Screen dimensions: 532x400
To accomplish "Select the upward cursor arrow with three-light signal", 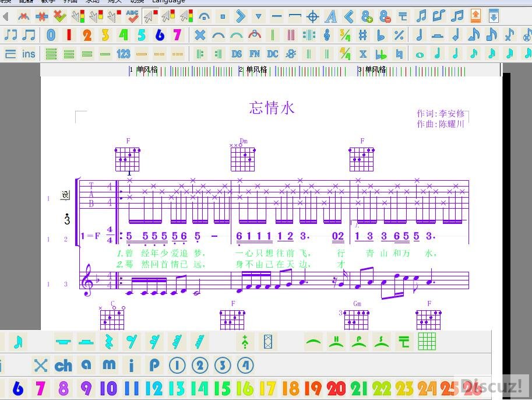I will pyautogui.click(x=186, y=16).
